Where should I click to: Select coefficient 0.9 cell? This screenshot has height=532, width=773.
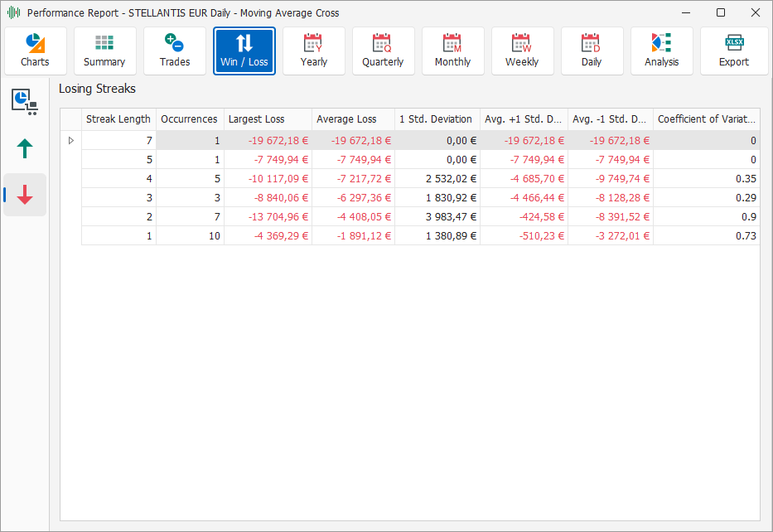point(707,217)
